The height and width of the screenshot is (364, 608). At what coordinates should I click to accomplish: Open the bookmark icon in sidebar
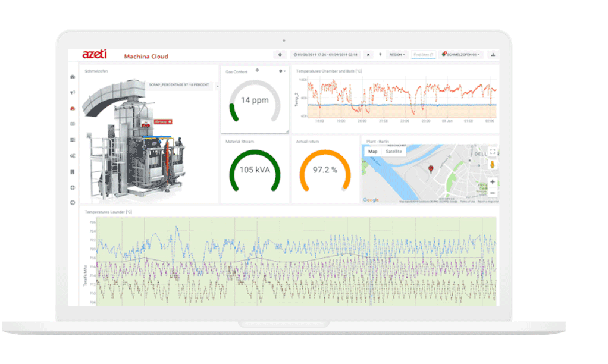pyautogui.click(x=73, y=171)
